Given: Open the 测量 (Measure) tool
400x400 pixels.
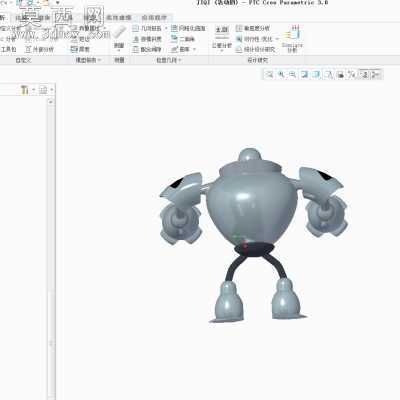Looking at the screenshot, I should tap(119, 38).
